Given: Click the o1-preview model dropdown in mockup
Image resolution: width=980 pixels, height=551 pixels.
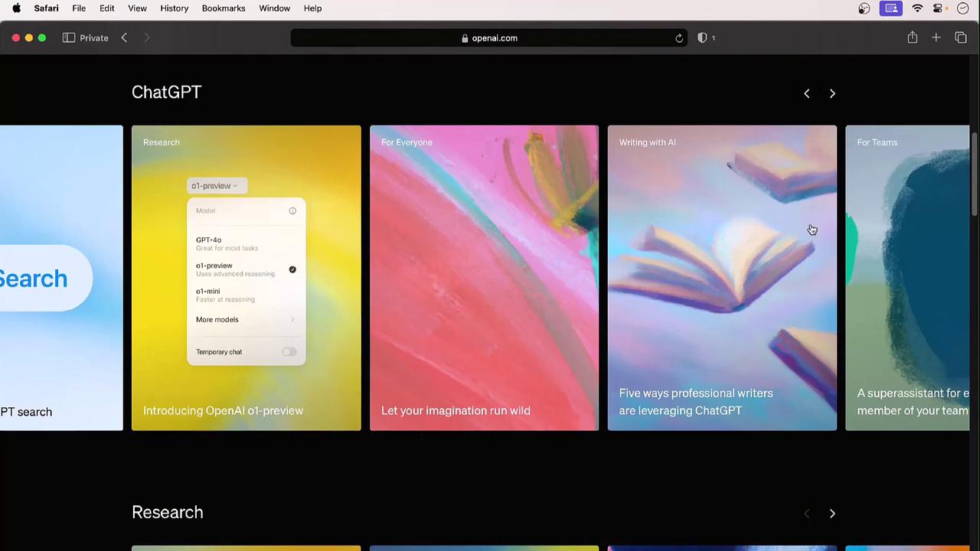Looking at the screenshot, I should 217,186.
